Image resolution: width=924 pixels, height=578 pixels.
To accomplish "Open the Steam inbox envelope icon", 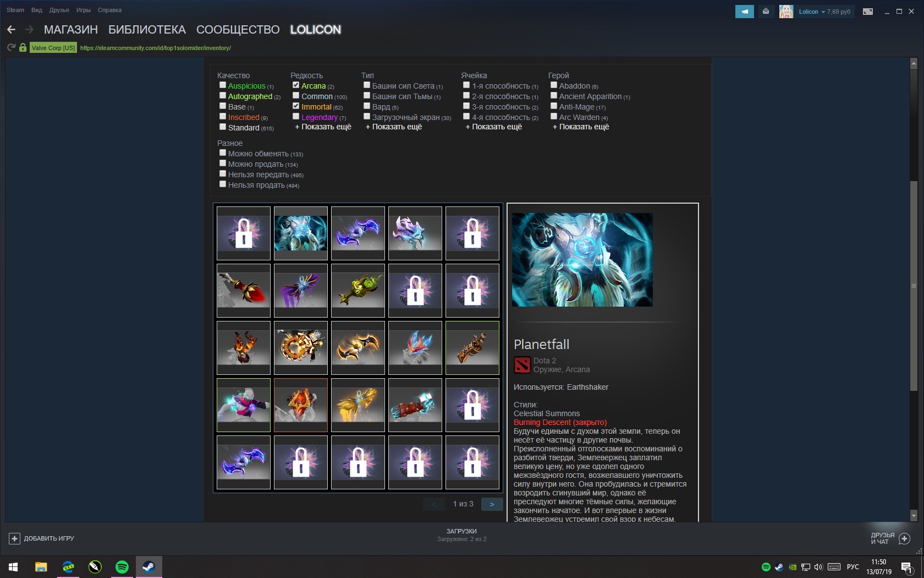I will pyautogui.click(x=766, y=12).
